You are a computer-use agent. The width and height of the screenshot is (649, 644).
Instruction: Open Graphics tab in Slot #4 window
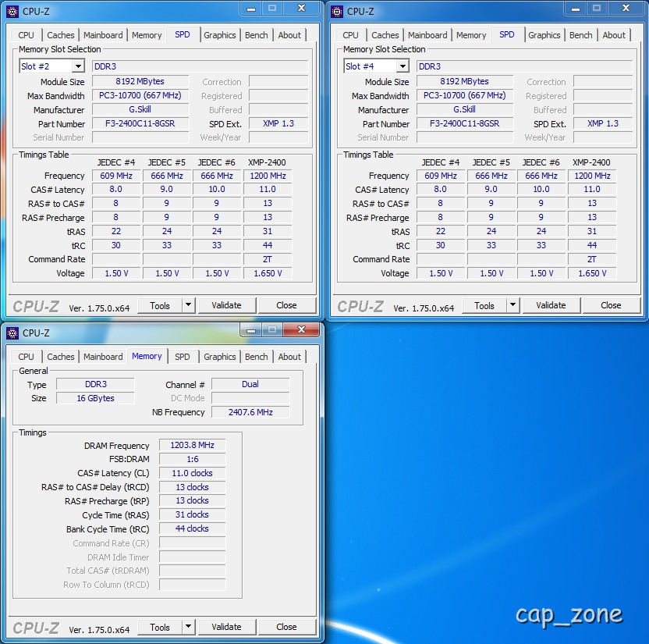tap(544, 35)
